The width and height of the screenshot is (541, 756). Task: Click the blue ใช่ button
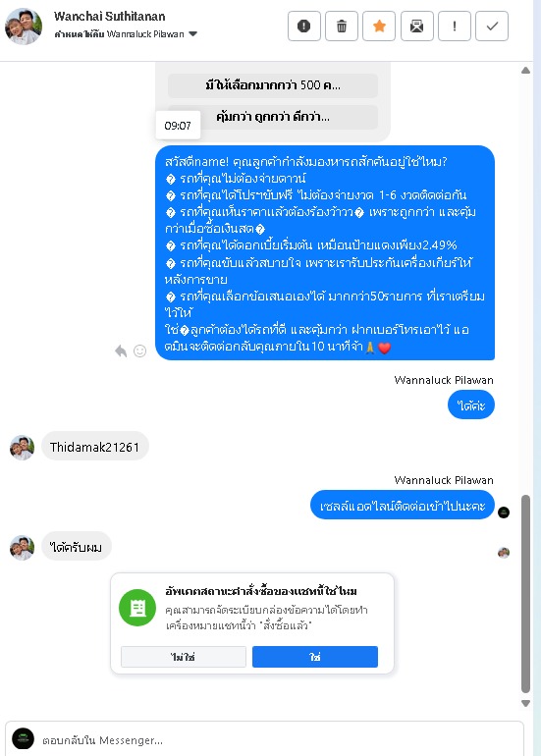pyautogui.click(x=315, y=657)
